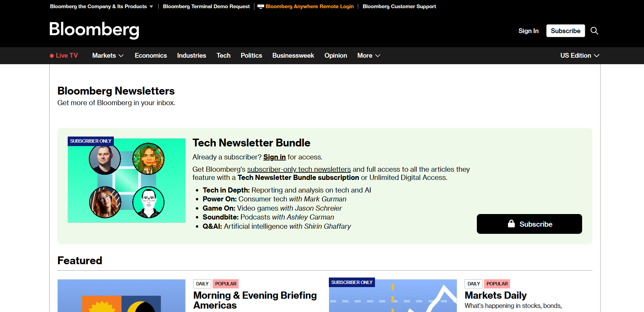
Task: Click the SUBSCRIBER ONLY badge on Markets Daily image
Action: click(352, 282)
